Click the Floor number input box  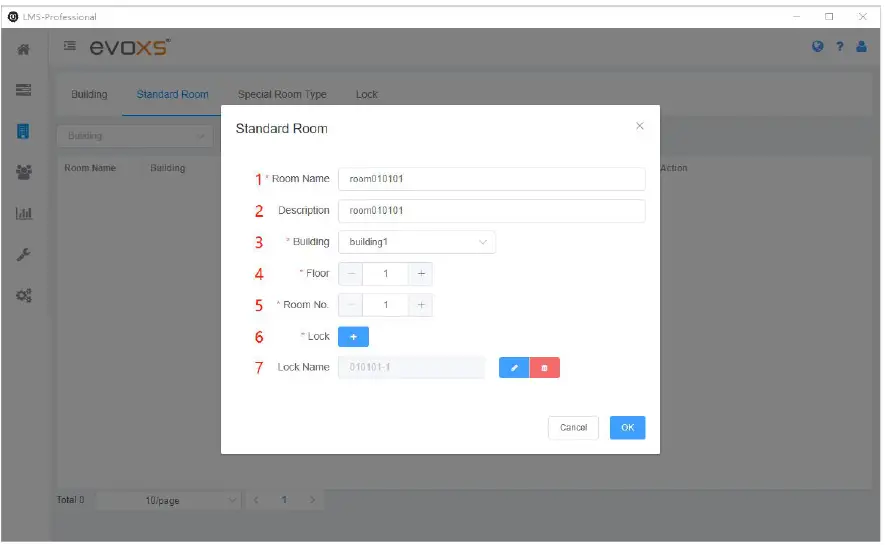[386, 274]
